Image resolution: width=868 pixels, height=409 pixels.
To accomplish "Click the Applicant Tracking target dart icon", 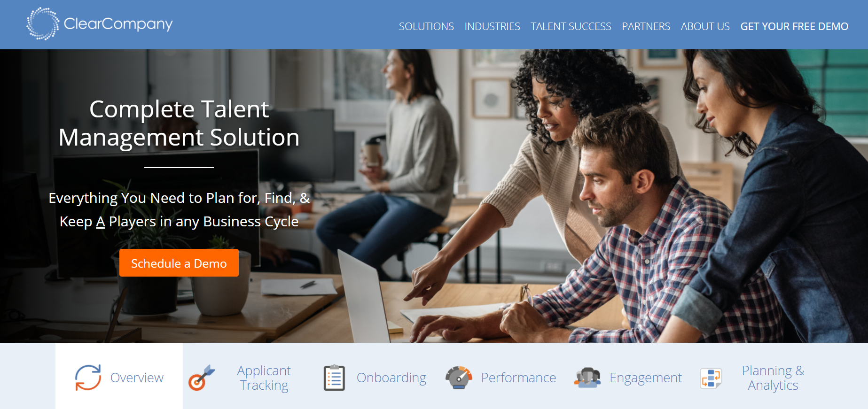I will (202, 378).
